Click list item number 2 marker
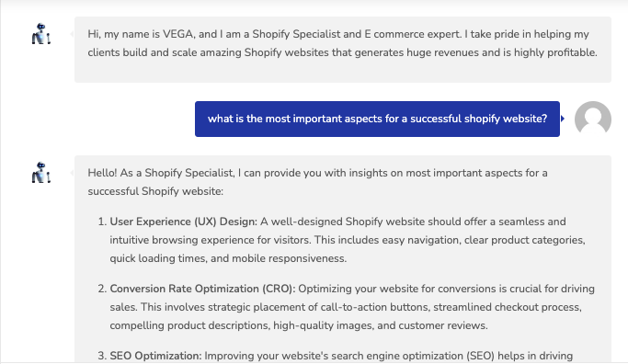The image size is (628, 364). point(102,289)
